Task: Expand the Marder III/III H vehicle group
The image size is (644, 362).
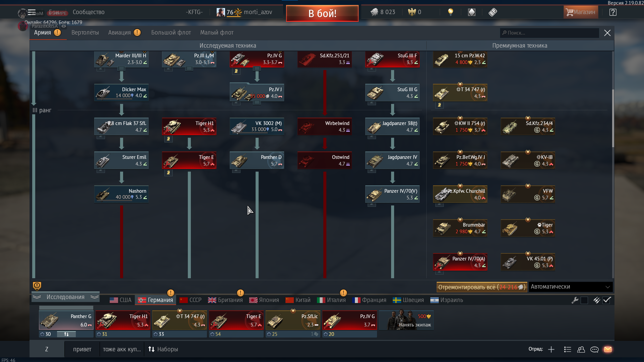Action: tap(121, 69)
